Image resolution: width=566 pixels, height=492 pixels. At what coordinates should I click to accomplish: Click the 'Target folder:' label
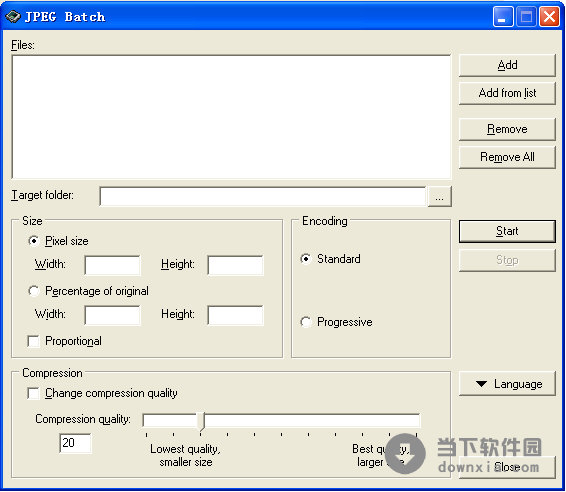42,195
